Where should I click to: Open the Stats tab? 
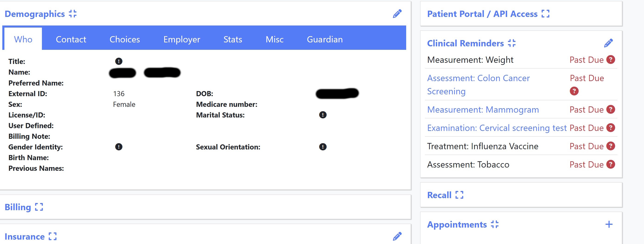[x=233, y=39]
